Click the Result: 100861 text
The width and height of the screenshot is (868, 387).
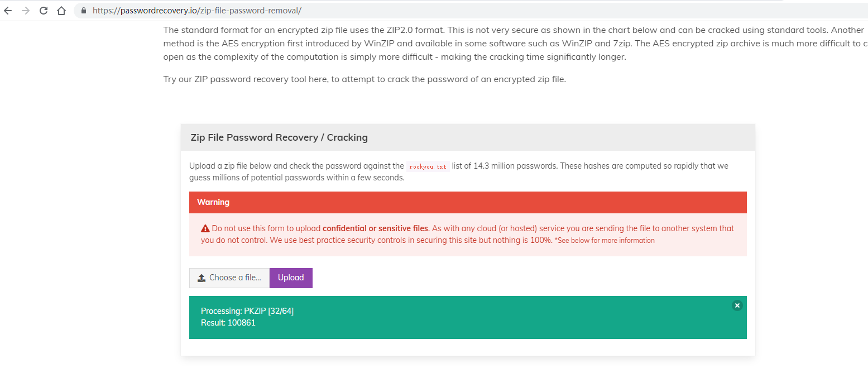[228, 323]
